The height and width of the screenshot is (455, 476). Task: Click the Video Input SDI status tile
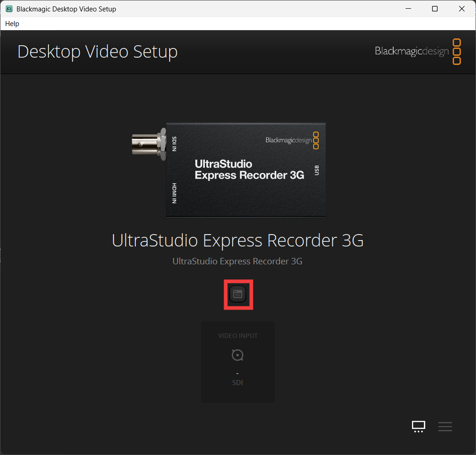238,362
